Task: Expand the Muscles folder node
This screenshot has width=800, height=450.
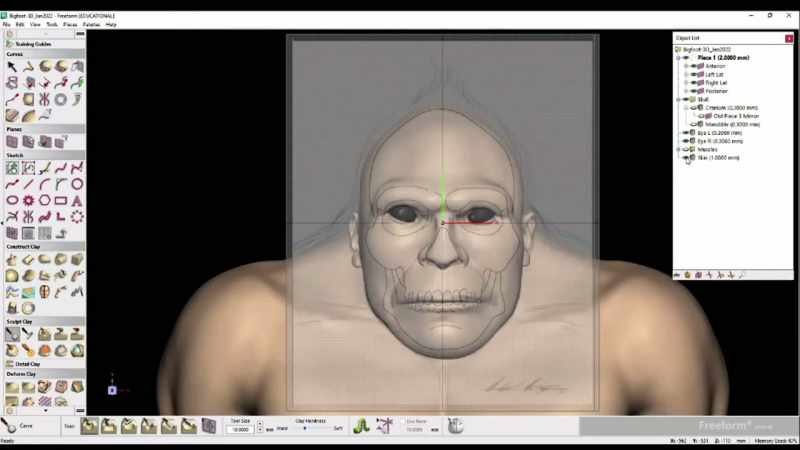Action: 679,149
